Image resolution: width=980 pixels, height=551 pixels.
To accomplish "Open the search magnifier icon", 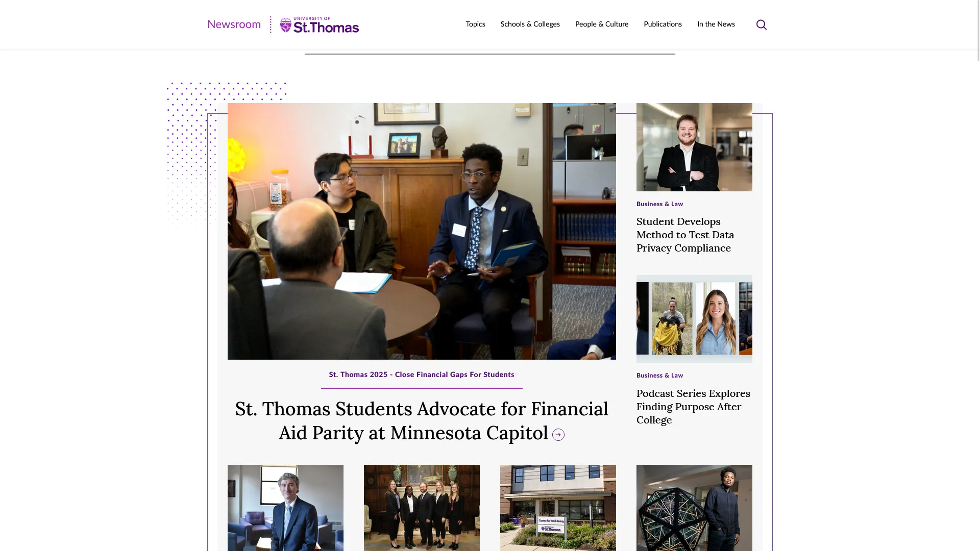I will 761,24.
